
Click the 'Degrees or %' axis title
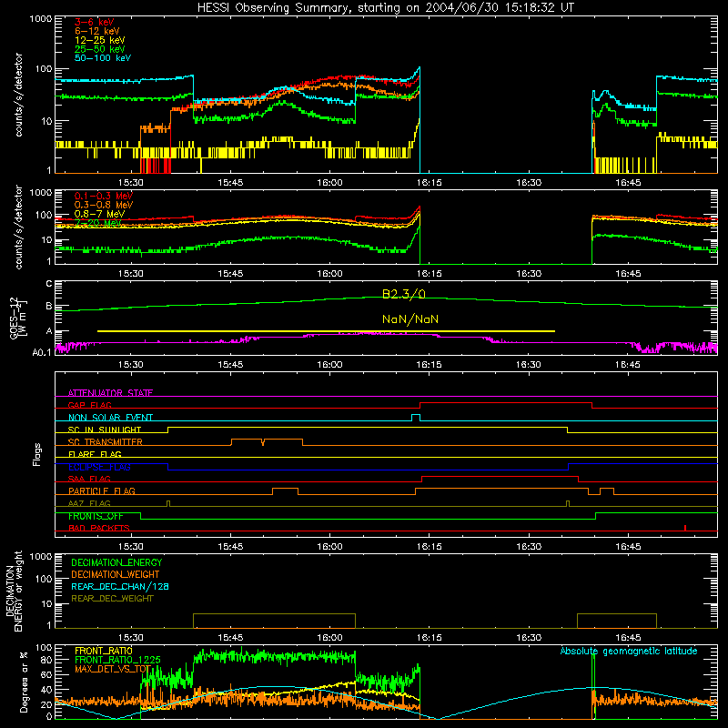pyautogui.click(x=24, y=682)
